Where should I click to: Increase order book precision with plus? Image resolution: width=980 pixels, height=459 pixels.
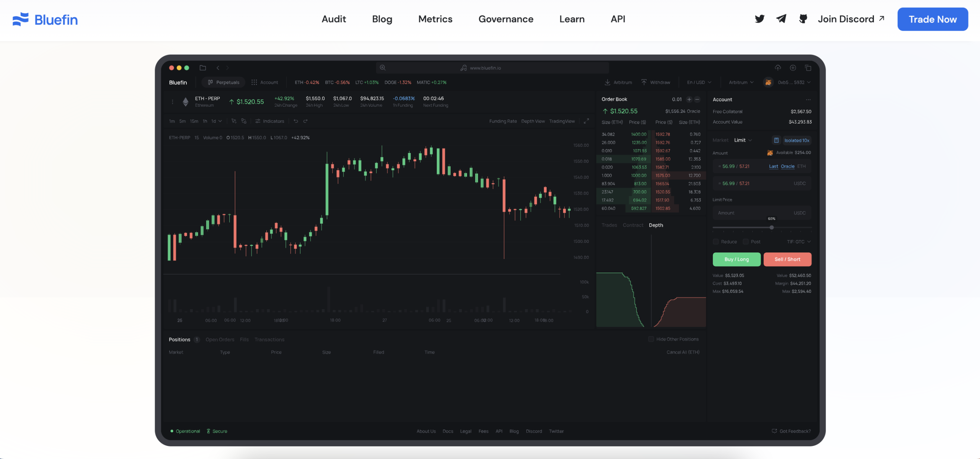pos(689,99)
